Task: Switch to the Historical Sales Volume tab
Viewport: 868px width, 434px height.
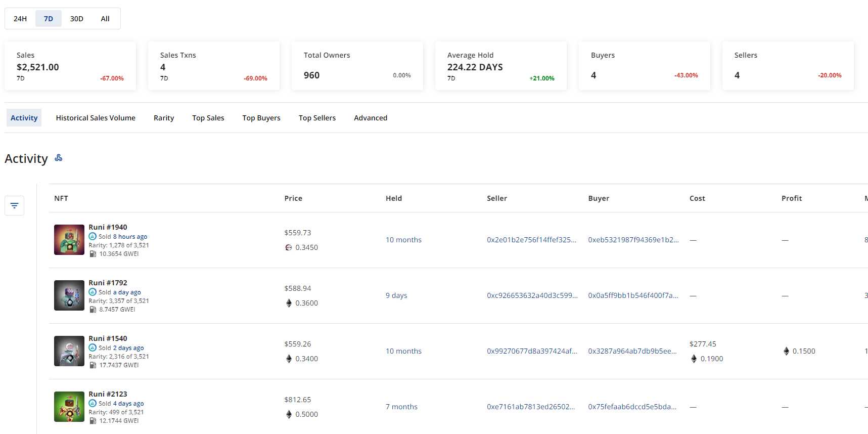Action: [x=96, y=118]
